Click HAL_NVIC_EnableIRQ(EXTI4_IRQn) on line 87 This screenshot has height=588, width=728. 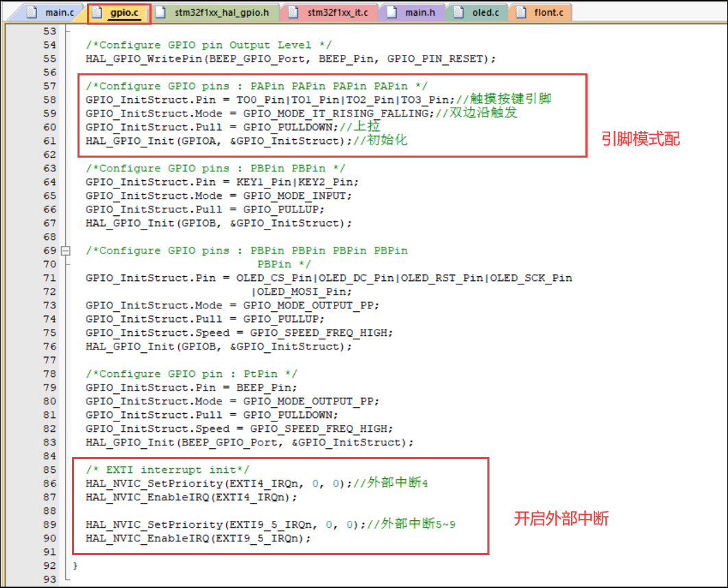click(x=188, y=497)
